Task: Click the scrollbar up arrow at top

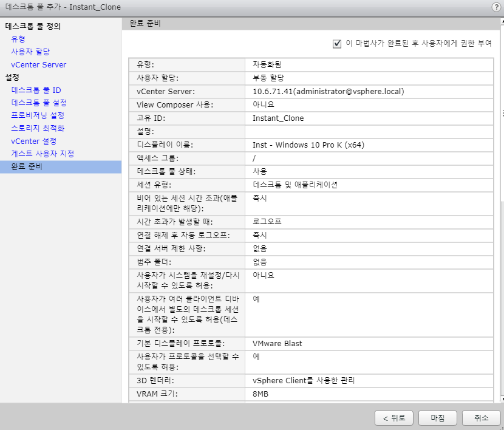Action: point(502,21)
